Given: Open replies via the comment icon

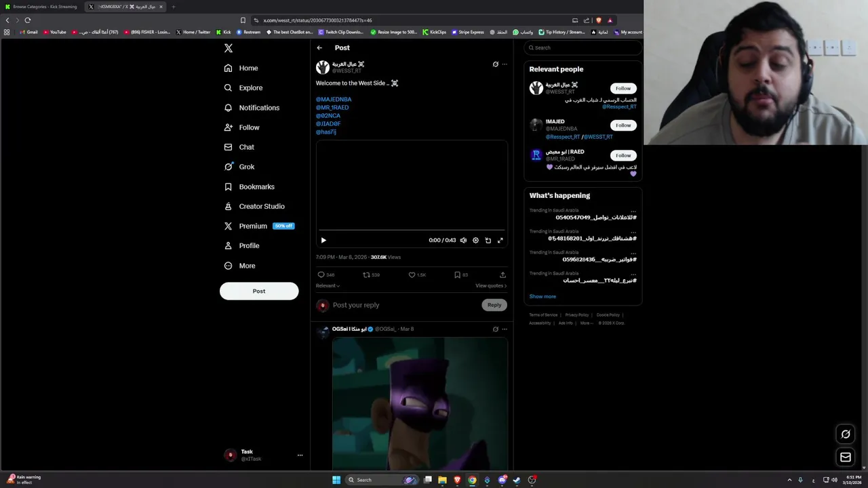Looking at the screenshot, I should click(x=321, y=274).
